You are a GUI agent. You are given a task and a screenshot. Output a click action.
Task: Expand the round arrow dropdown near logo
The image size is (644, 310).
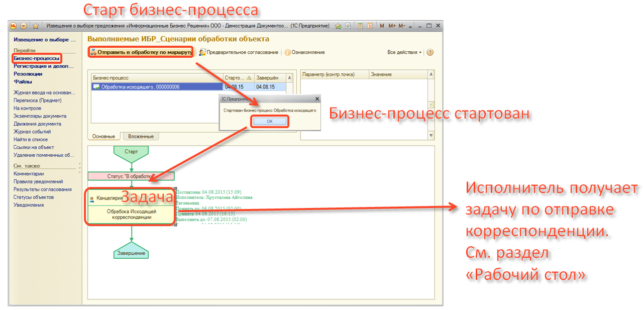pos(24,26)
